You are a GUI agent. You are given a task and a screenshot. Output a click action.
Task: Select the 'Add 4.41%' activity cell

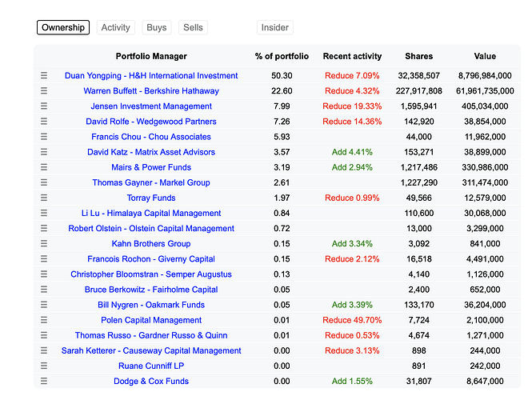pyautogui.click(x=352, y=152)
